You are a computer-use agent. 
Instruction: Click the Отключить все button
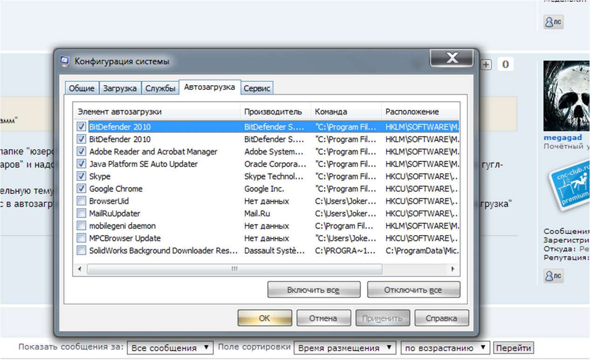[413, 290]
